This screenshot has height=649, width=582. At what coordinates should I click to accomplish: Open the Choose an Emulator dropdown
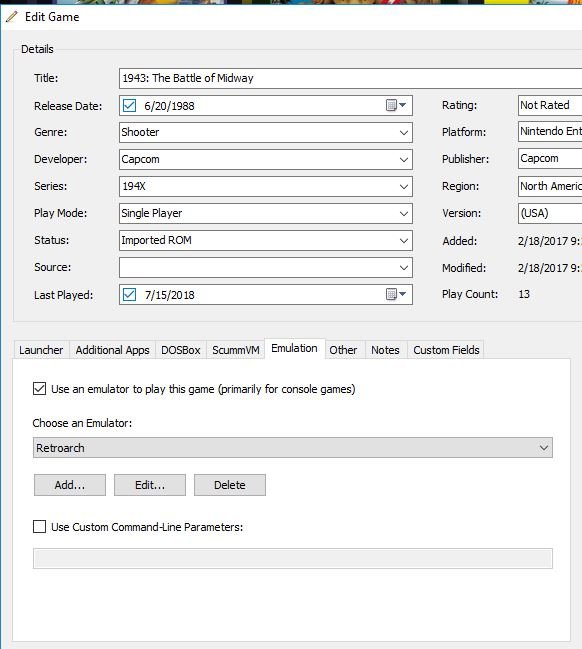pos(293,447)
